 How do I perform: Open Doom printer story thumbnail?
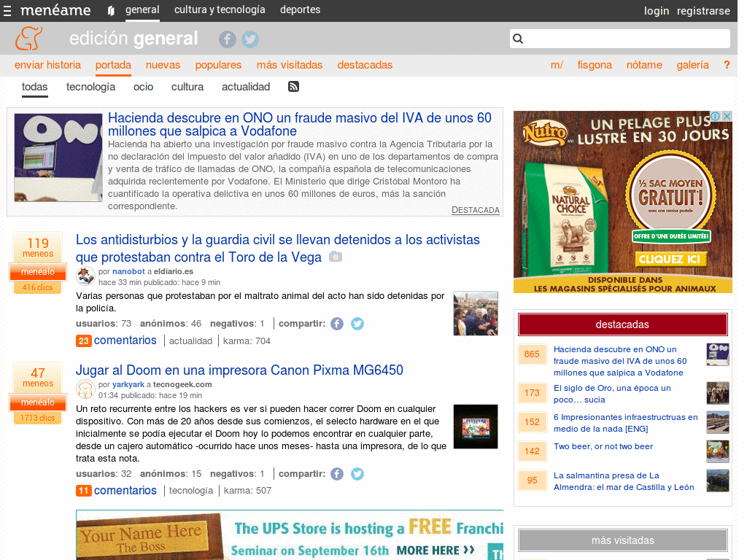[476, 427]
